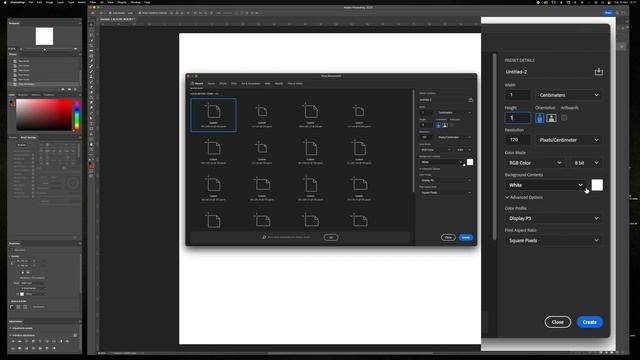Toggle the Artboards checkbox in enlarged Preset Details
This screenshot has height=360, width=640.
[x=564, y=118]
